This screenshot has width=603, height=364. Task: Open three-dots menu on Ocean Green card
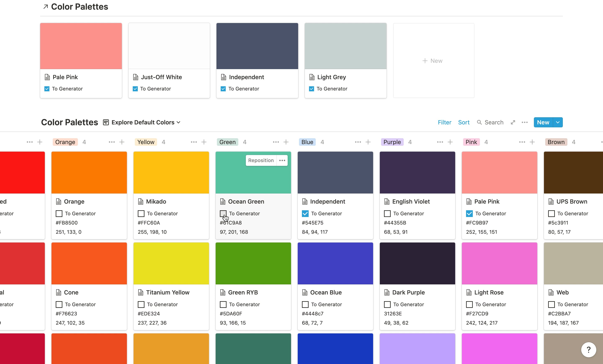[282, 160]
